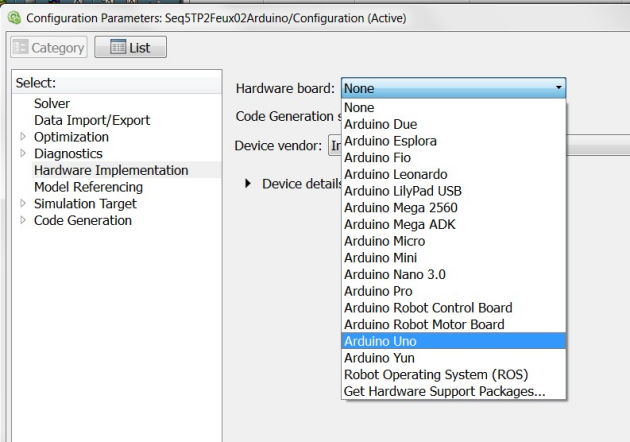Open the Simulation Target pane
Image resolution: width=630 pixels, height=442 pixels.
tap(85, 204)
